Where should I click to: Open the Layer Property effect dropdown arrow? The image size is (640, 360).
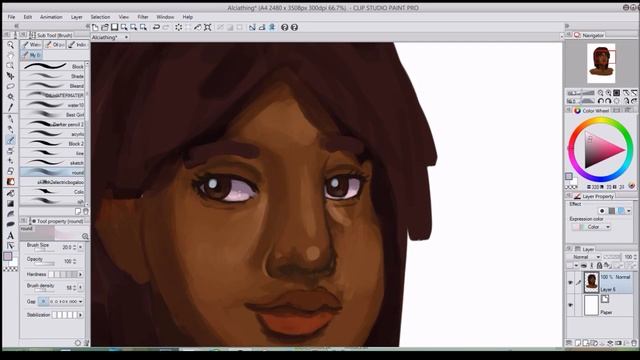tap(629, 211)
